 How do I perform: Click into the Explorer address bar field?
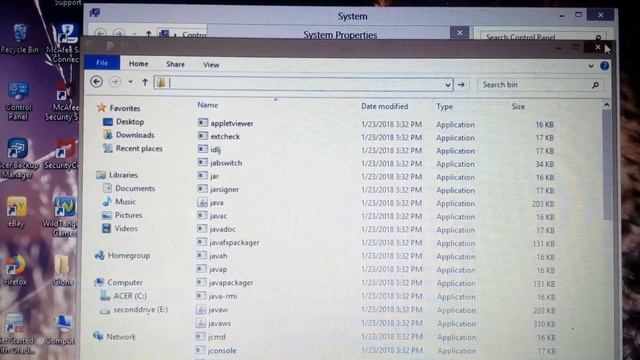[x=303, y=84]
